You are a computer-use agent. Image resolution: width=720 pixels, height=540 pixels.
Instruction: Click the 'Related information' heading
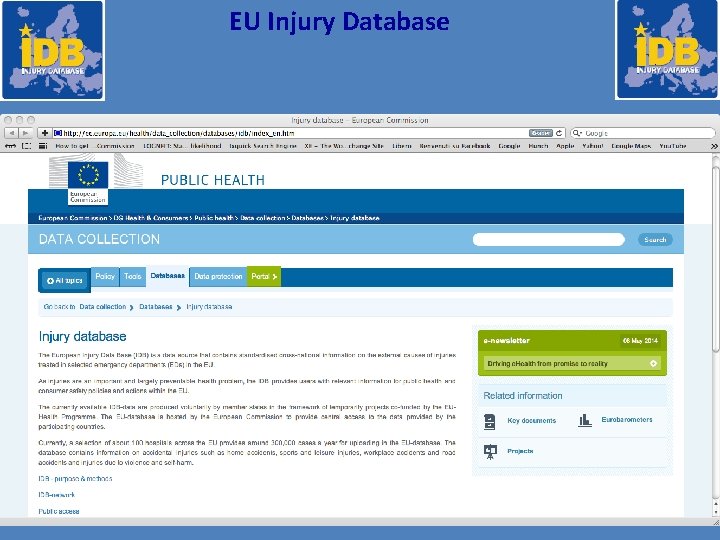(523, 396)
